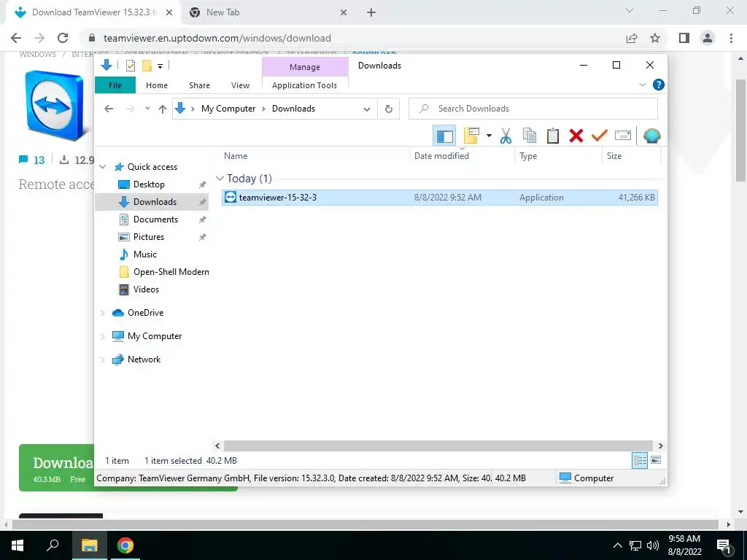Open Classic Explorer shell settings icon
This screenshot has width=747, height=560.
651,136
